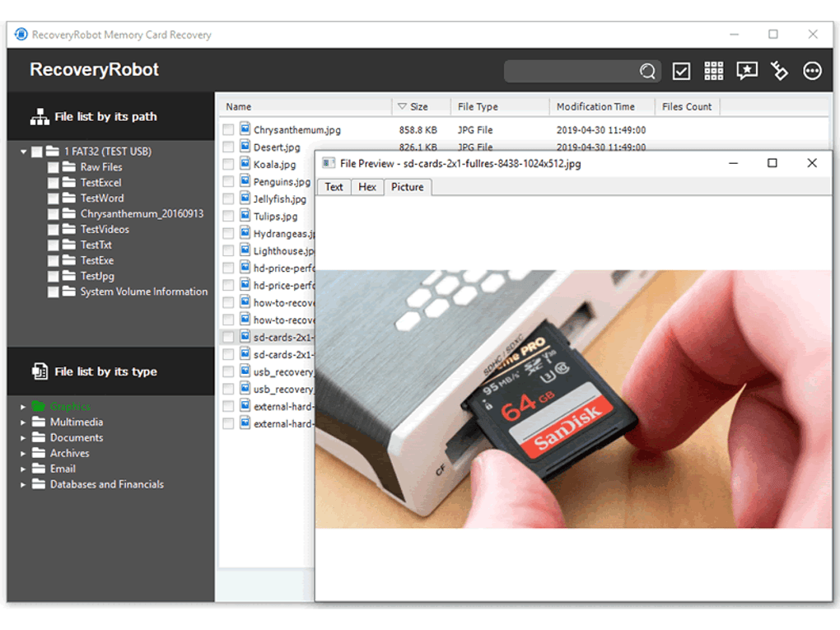The image size is (840, 630).
Task: Click the green Graphics folder icon
Action: 39,407
